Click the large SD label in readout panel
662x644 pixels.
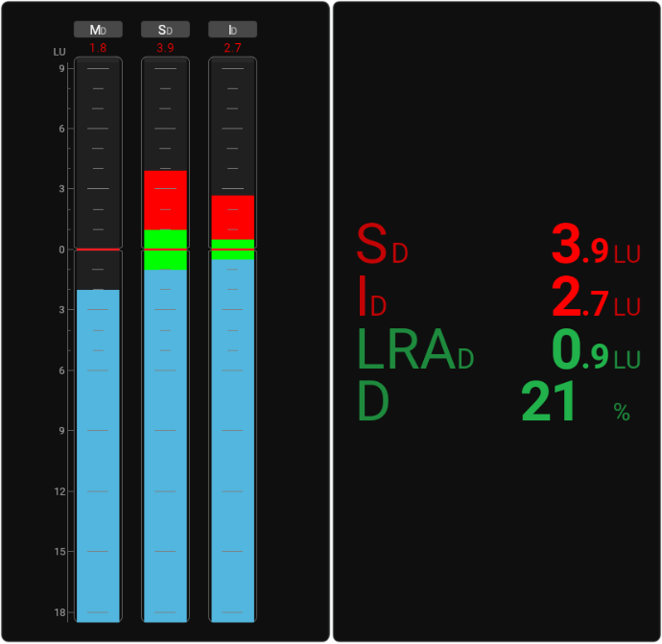pos(382,245)
